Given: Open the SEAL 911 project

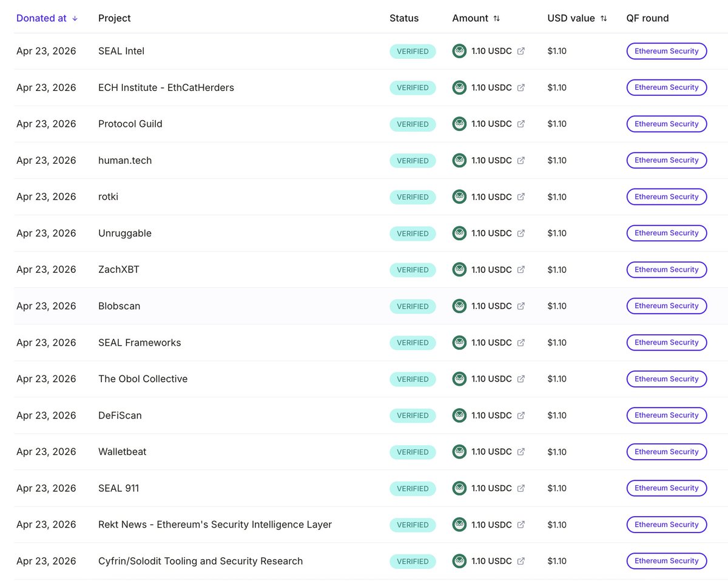Looking at the screenshot, I should pos(119,488).
